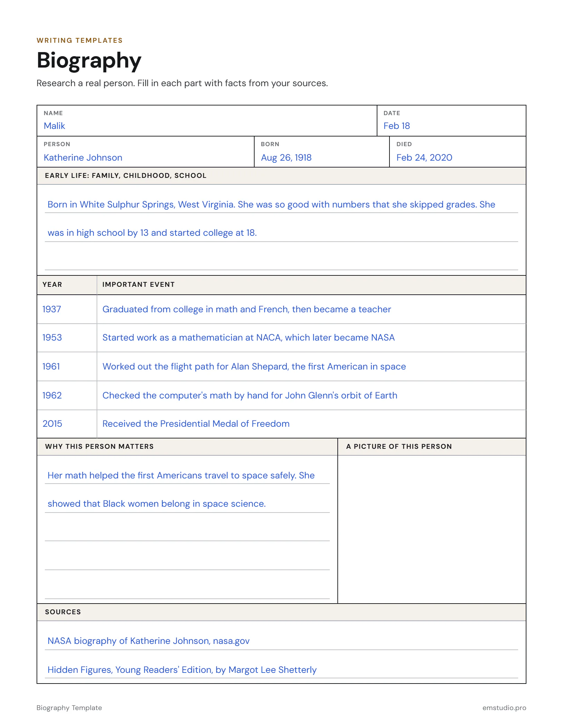Click the 'Biography Template' footer text

69,708
